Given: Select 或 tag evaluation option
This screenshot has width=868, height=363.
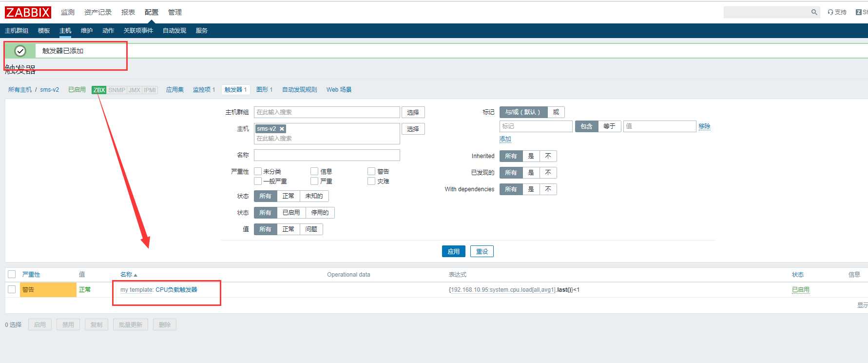Looking at the screenshot, I should tap(556, 112).
